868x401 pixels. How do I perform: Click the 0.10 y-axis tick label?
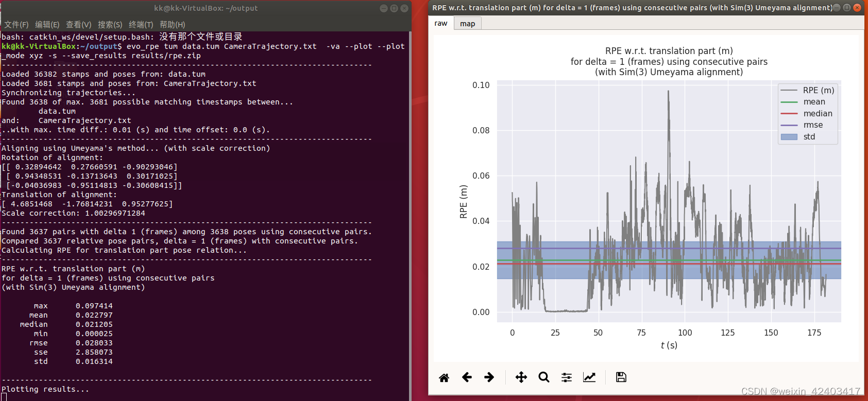click(x=481, y=85)
